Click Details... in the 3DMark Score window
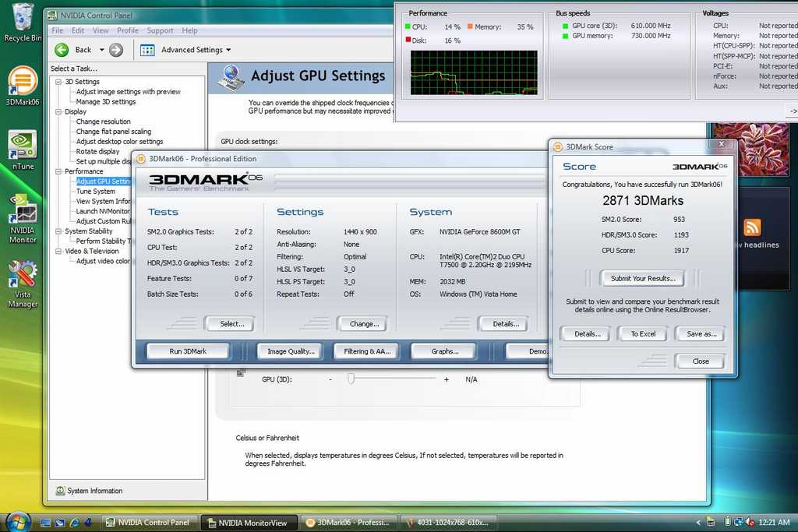This screenshot has height=532, width=798. 587,333
